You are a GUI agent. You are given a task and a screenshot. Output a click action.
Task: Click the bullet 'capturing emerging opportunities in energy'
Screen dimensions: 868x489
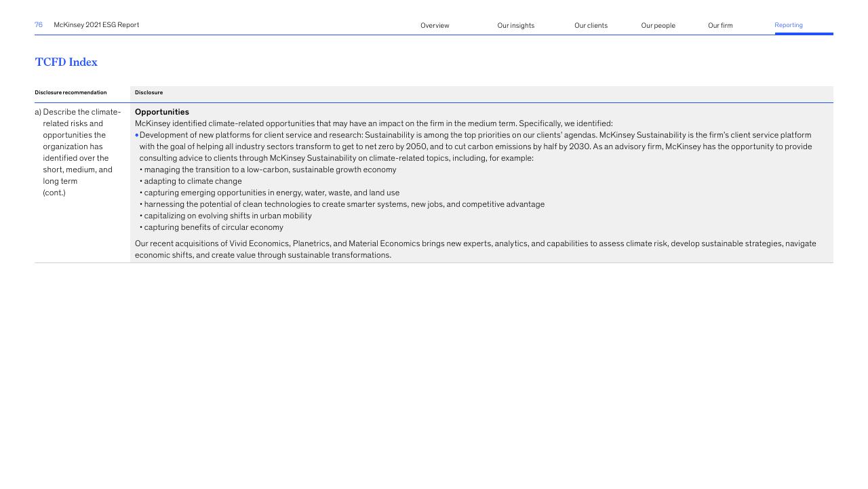pos(270,193)
